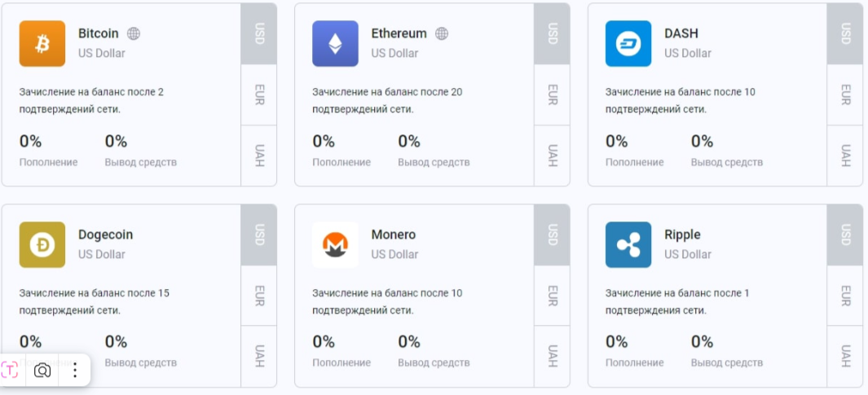
Task: Select USD tab on Dogecoin card
Action: [x=259, y=235]
